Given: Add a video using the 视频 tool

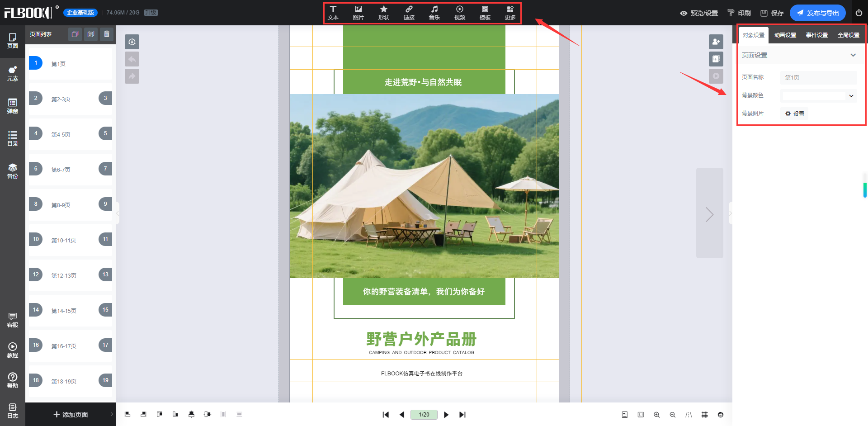Looking at the screenshot, I should pyautogui.click(x=459, y=13).
